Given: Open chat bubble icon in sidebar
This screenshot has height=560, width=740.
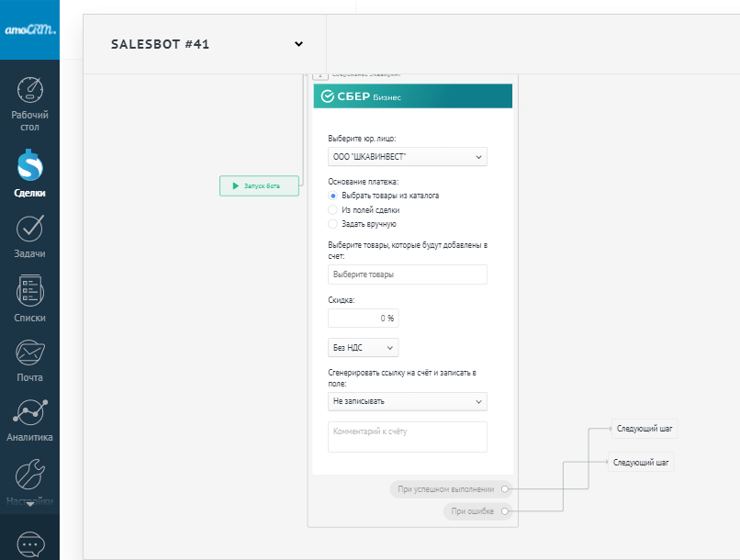Looking at the screenshot, I should pyautogui.click(x=30, y=544).
